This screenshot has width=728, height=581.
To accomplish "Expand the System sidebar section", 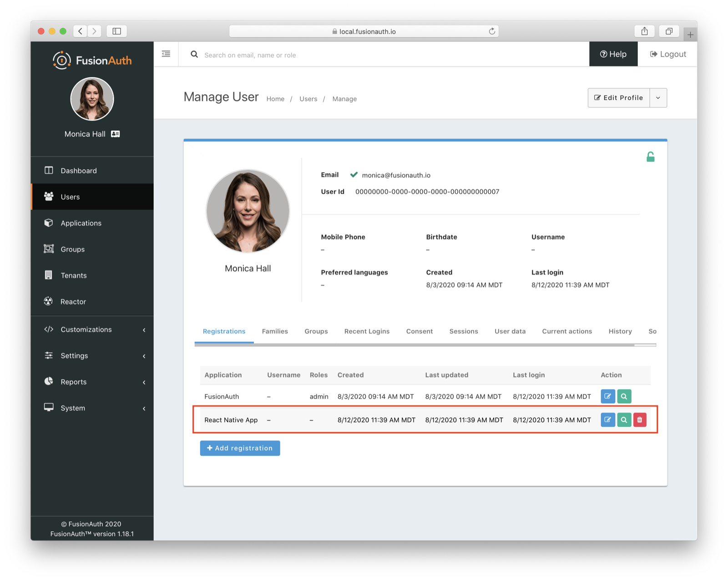I will point(92,408).
